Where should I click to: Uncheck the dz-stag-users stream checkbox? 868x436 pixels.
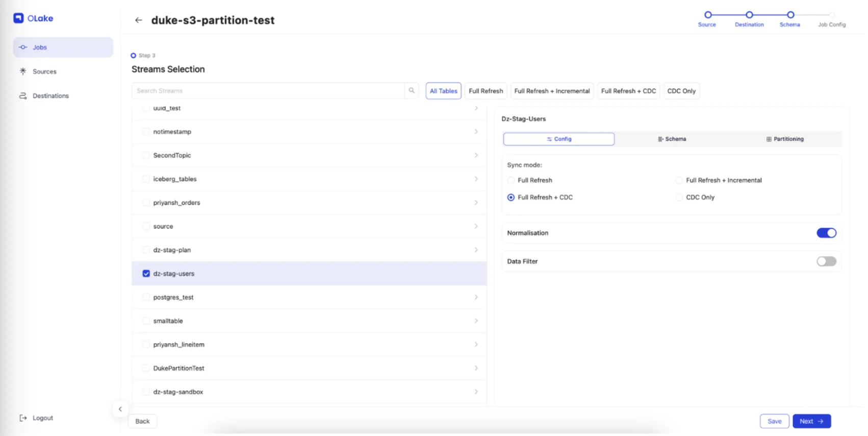coord(146,274)
